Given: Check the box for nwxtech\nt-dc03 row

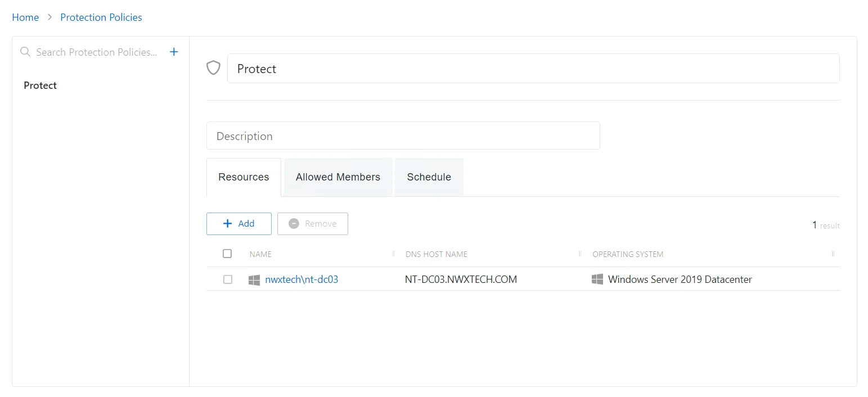Looking at the screenshot, I should point(228,279).
